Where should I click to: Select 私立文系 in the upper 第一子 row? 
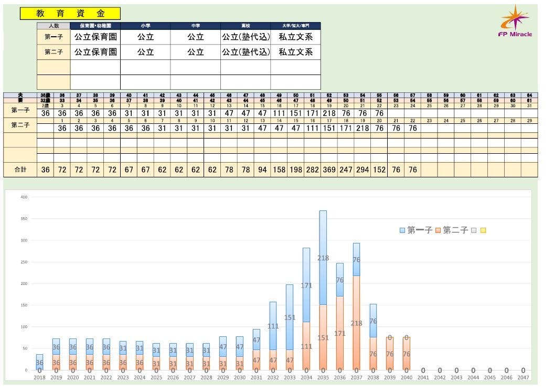pos(296,37)
